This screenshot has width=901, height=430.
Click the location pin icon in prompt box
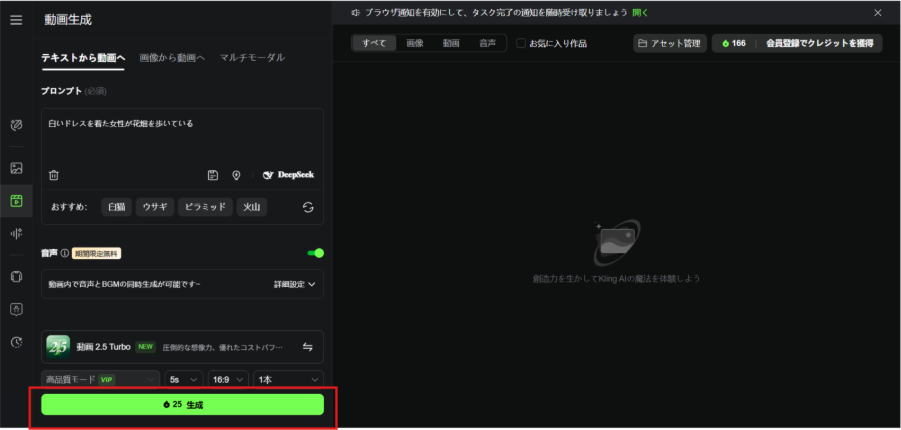(236, 175)
